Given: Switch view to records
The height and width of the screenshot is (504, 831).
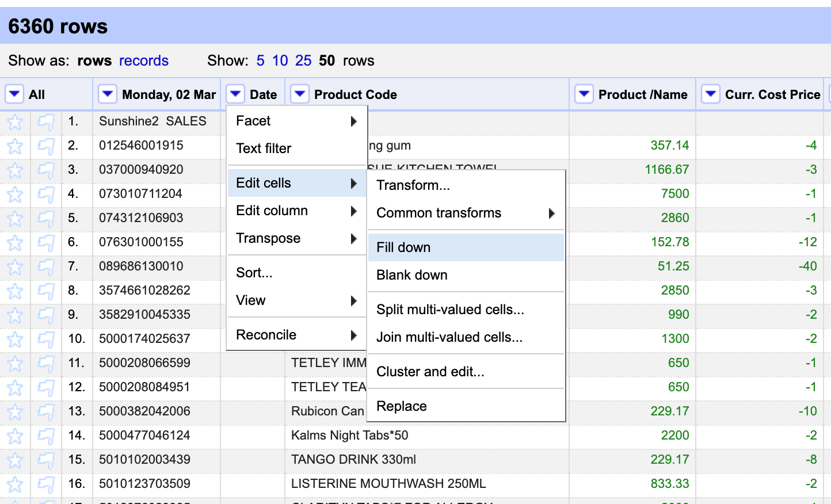Looking at the screenshot, I should click(144, 60).
